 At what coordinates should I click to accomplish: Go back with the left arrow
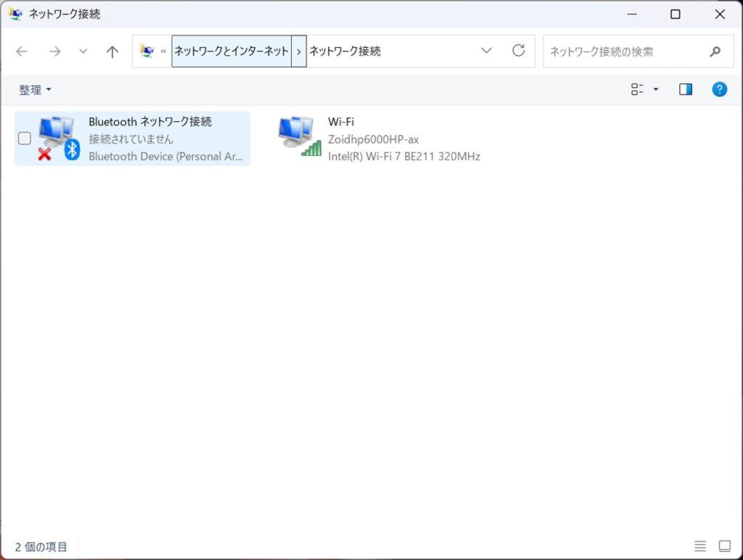pyautogui.click(x=22, y=52)
